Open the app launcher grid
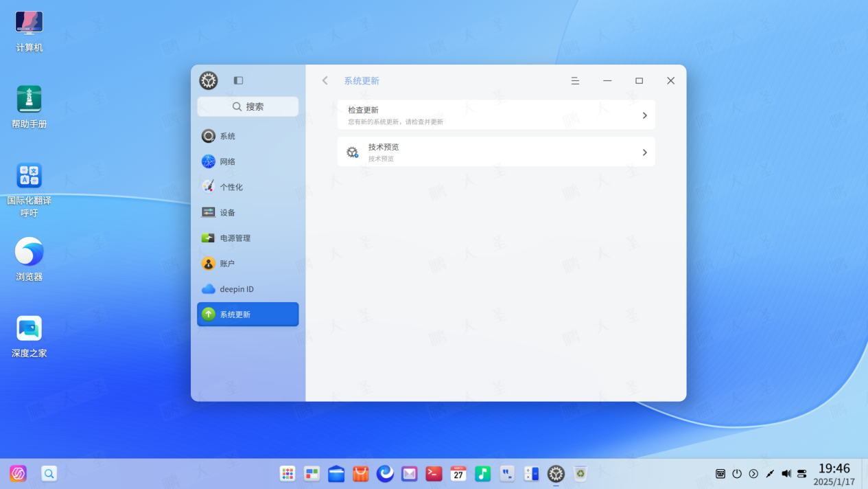 pos(288,473)
